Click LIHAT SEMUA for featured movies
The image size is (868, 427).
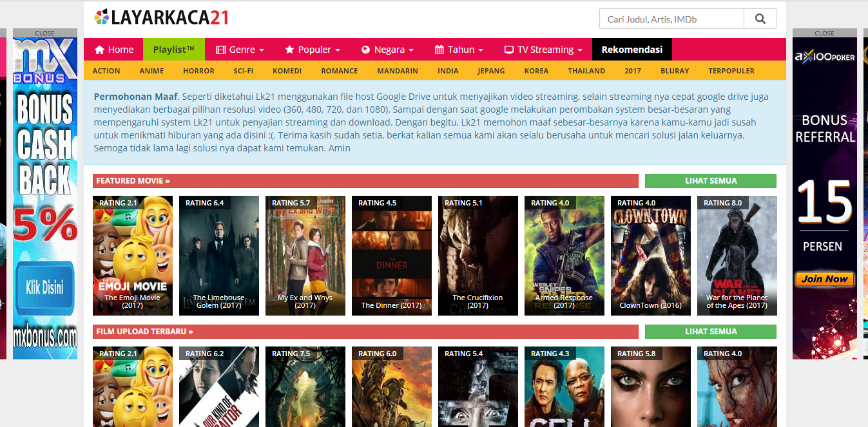pyautogui.click(x=711, y=181)
